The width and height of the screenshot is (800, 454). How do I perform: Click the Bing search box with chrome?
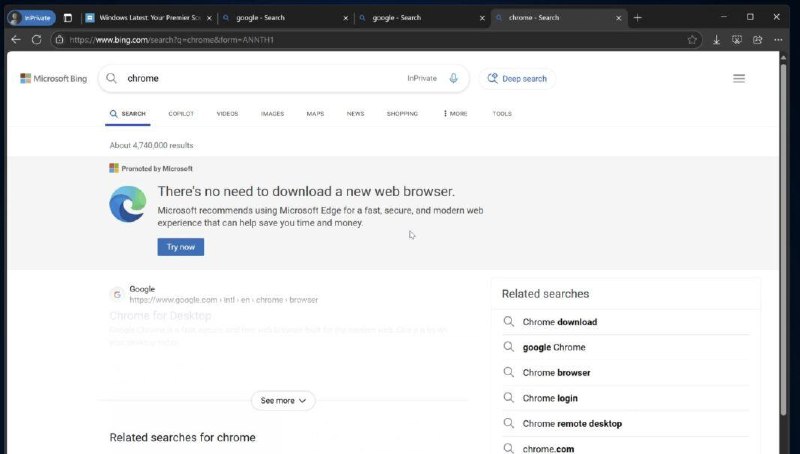pyautogui.click(x=260, y=78)
